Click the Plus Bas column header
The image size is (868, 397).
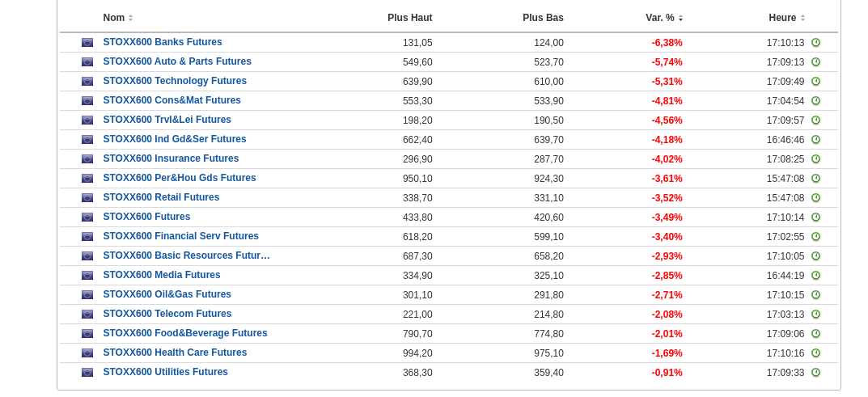point(543,18)
